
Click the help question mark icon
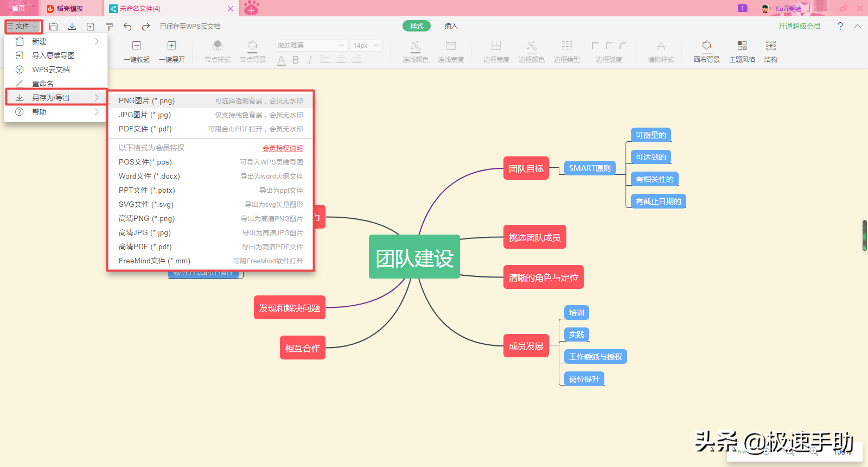840,26
